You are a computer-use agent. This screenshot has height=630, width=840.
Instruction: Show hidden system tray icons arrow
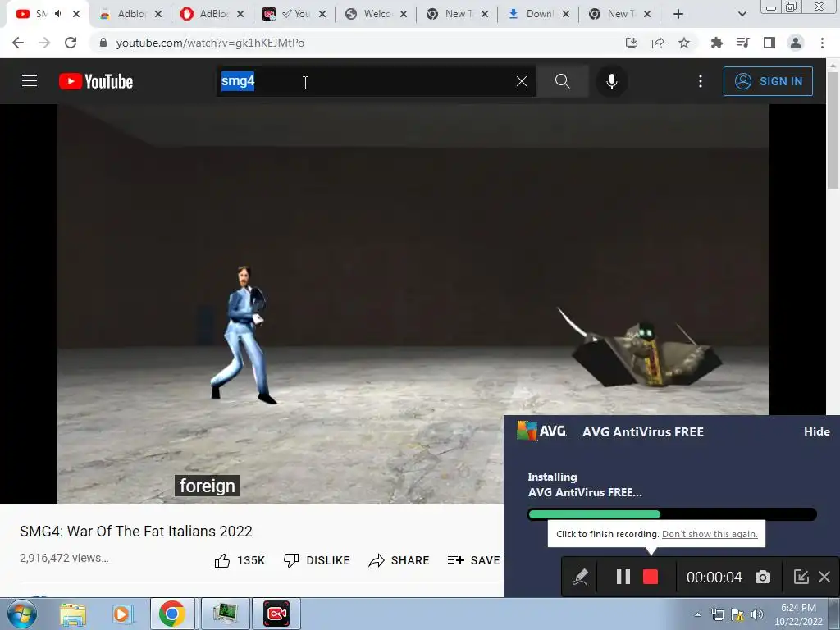click(x=697, y=614)
